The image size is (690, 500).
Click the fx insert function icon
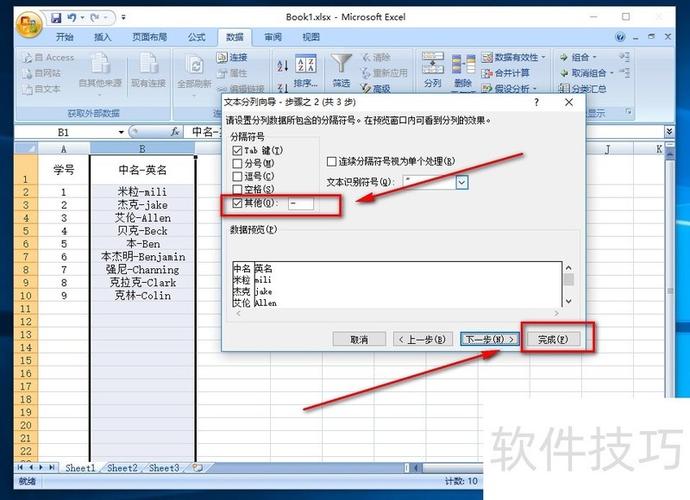(x=175, y=132)
